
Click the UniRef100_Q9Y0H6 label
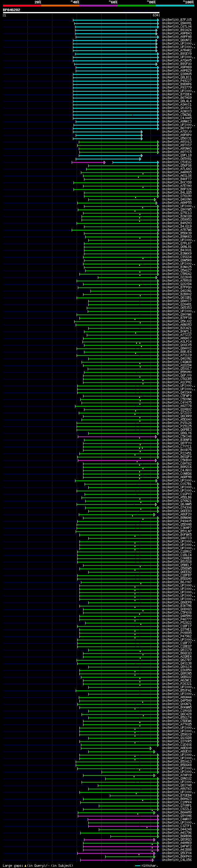[x=177, y=816]
